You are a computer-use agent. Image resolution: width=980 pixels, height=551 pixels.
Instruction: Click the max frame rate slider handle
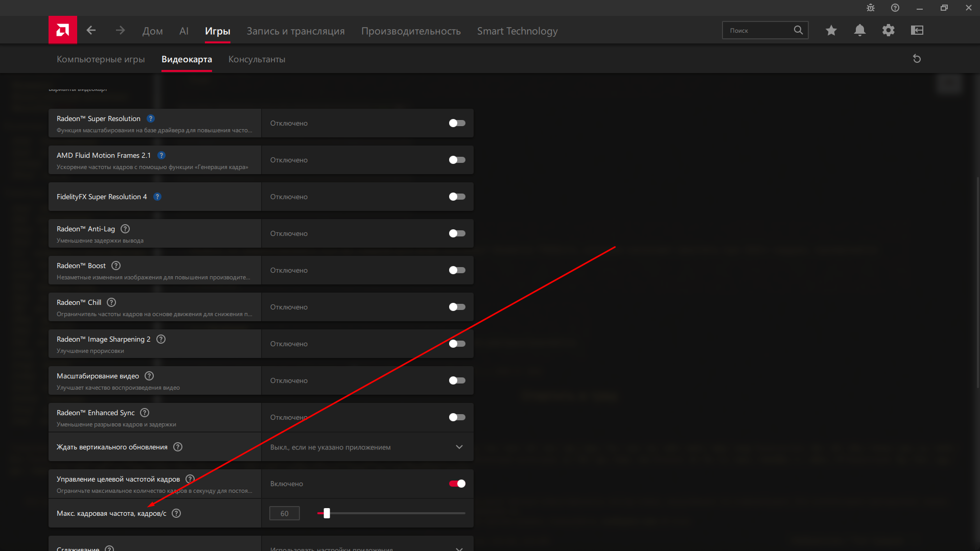pos(326,513)
